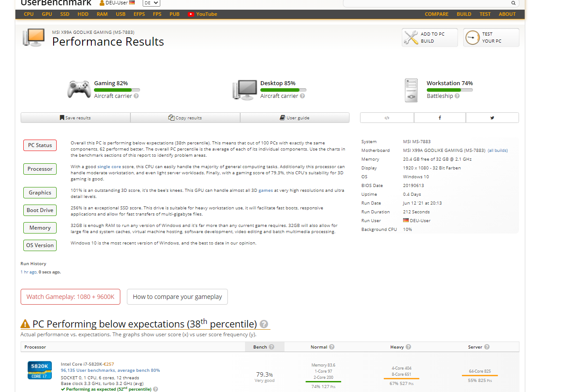573x392 pixels.
Task: Click the Processor section button
Action: pos(40,169)
